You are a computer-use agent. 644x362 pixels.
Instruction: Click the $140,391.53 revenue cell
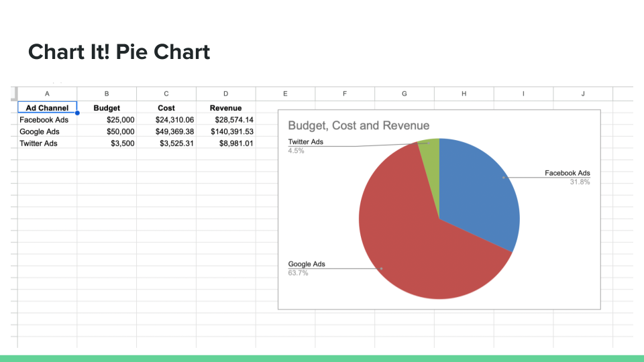226,131
